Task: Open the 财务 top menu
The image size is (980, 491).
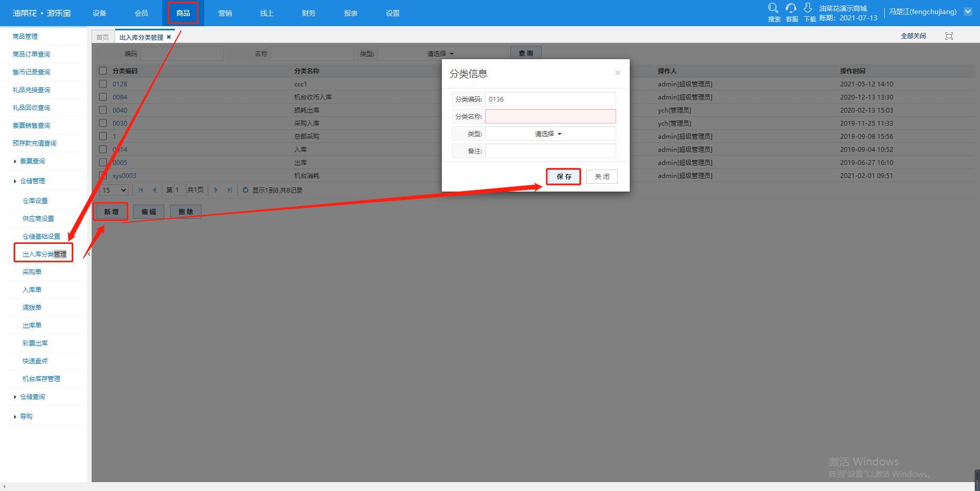Action: pyautogui.click(x=309, y=13)
